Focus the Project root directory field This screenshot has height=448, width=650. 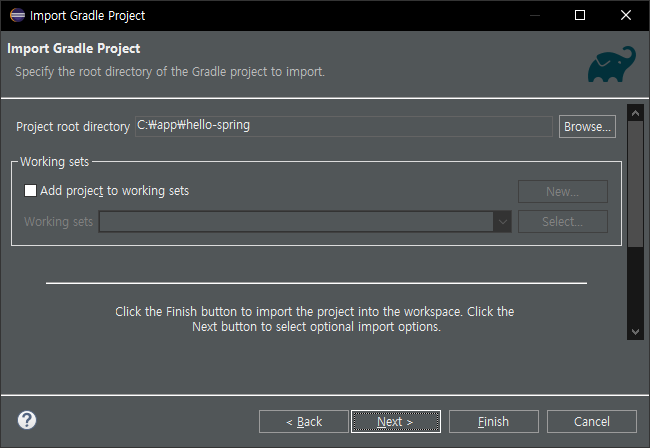pos(344,126)
